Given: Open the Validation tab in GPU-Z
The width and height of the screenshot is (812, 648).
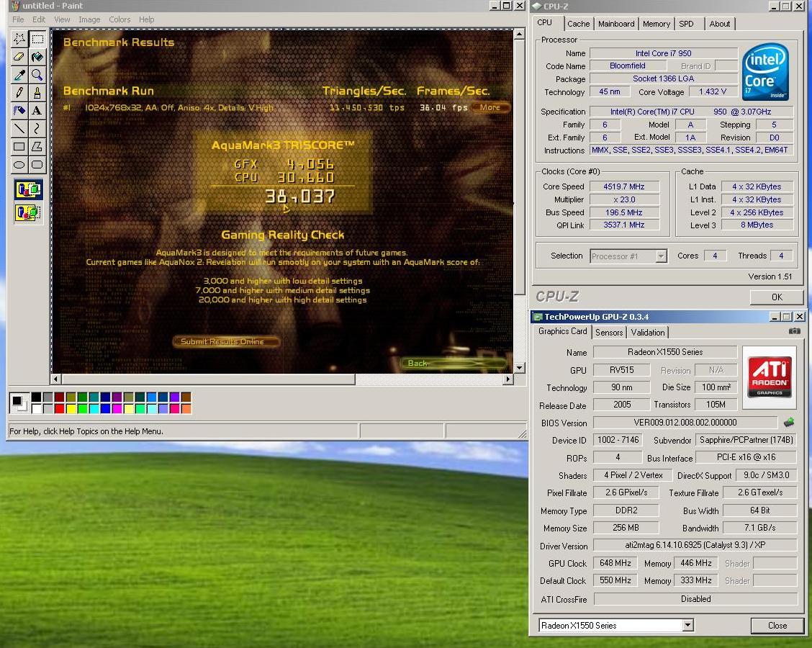Looking at the screenshot, I should 647,333.
